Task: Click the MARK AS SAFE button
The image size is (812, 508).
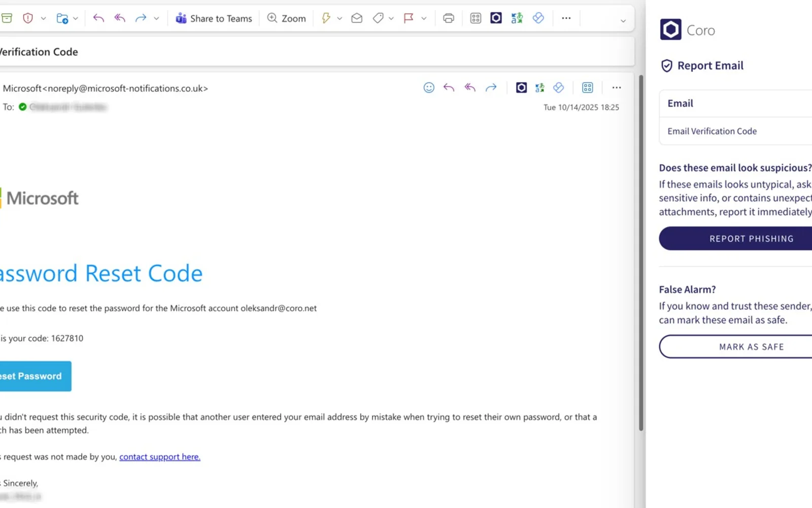Action: [x=735, y=346]
